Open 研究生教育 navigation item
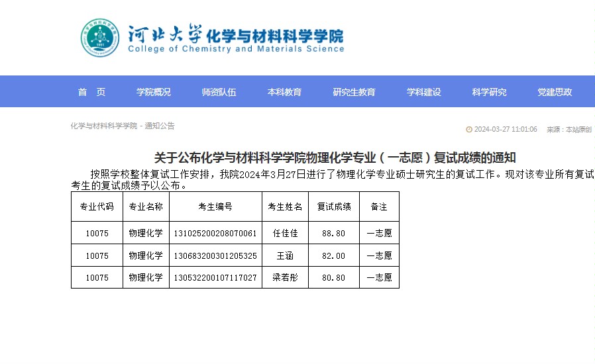595x364 pixels. 354,92
